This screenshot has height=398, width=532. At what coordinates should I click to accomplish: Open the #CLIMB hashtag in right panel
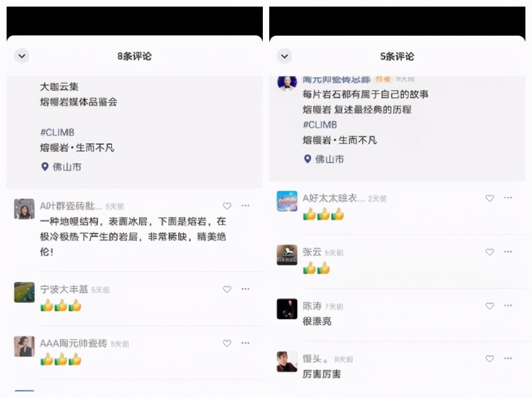[x=320, y=125]
